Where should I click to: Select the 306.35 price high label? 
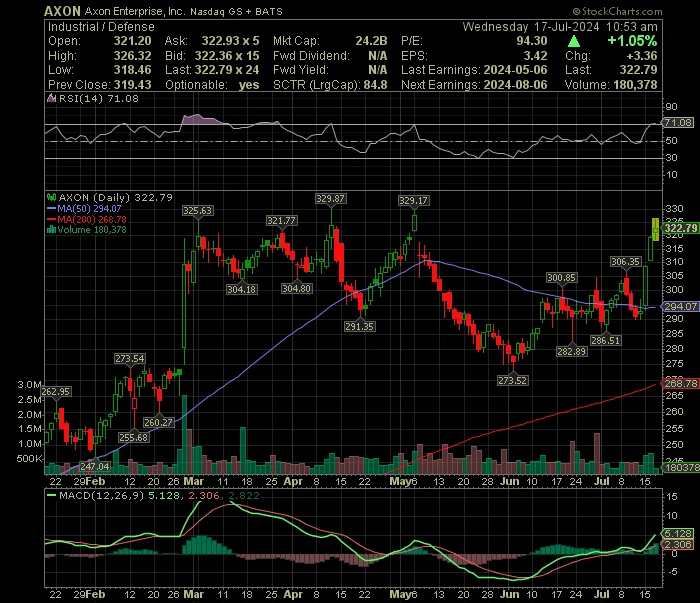[625, 262]
